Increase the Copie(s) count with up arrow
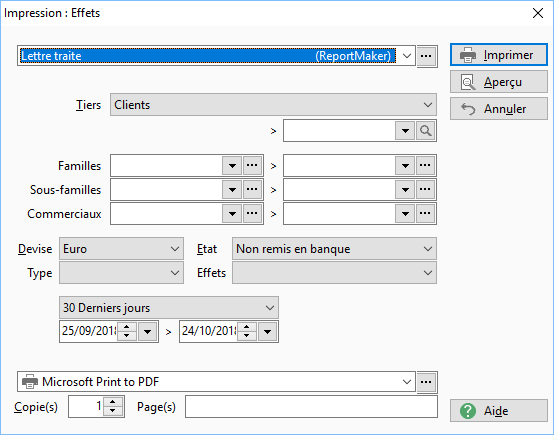Viewport: 554px width, 435px height. (113, 402)
